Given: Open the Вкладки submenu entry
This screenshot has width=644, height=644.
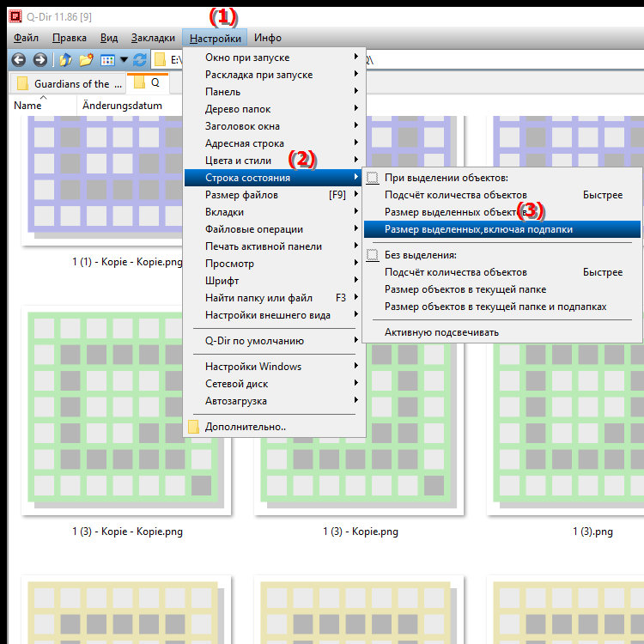Looking at the screenshot, I should tap(273, 212).
